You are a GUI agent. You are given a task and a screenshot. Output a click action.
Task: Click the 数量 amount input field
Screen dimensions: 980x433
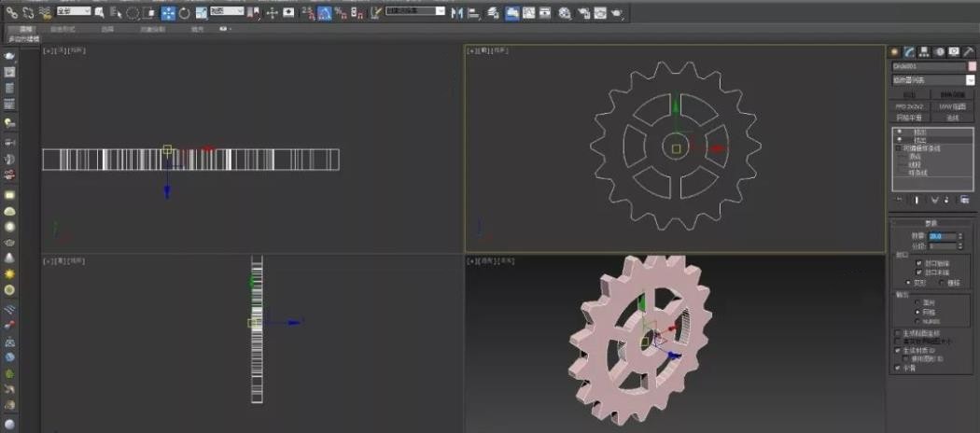pos(938,235)
